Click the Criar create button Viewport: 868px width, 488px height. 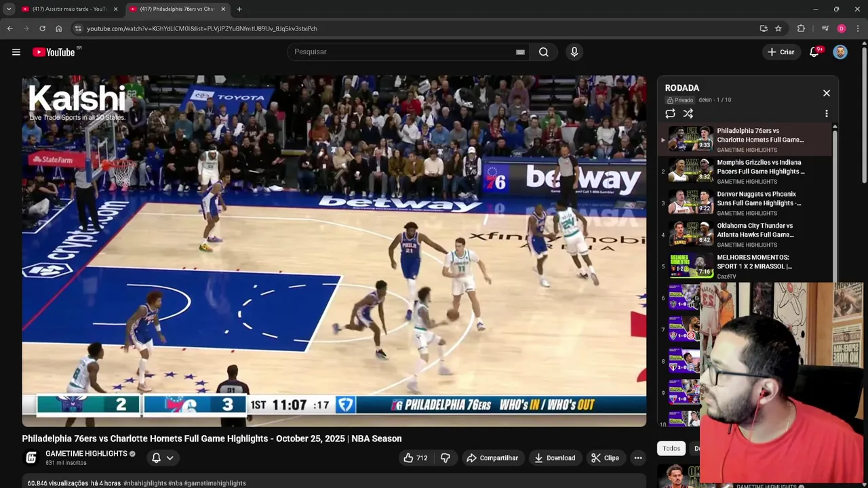781,52
